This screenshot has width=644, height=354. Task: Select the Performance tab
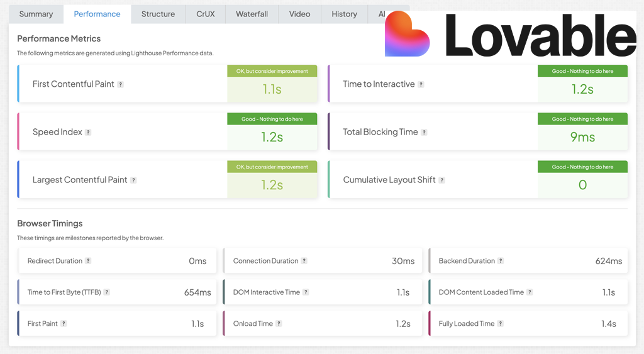pyautogui.click(x=97, y=14)
